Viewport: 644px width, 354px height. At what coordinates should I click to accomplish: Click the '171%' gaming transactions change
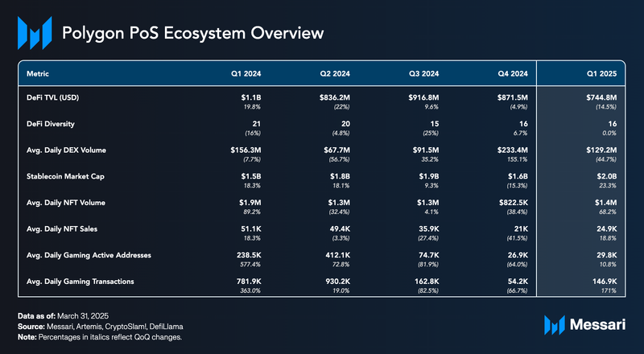610,290
